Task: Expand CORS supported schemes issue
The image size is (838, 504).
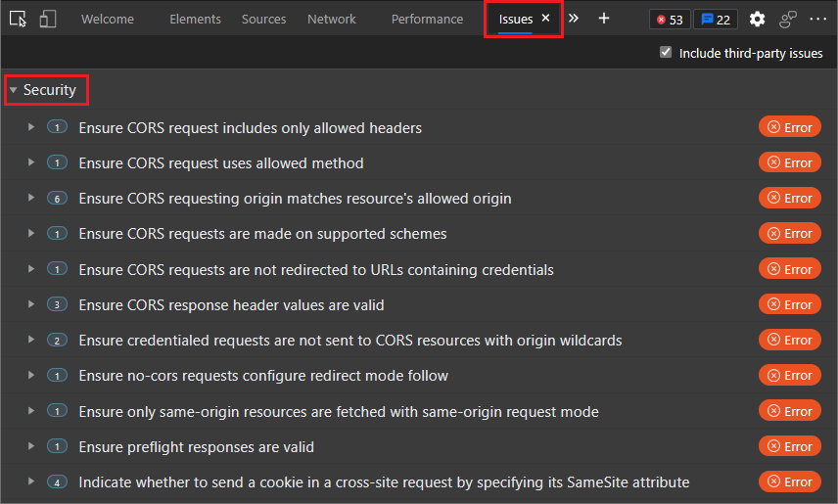Action: tap(31, 233)
